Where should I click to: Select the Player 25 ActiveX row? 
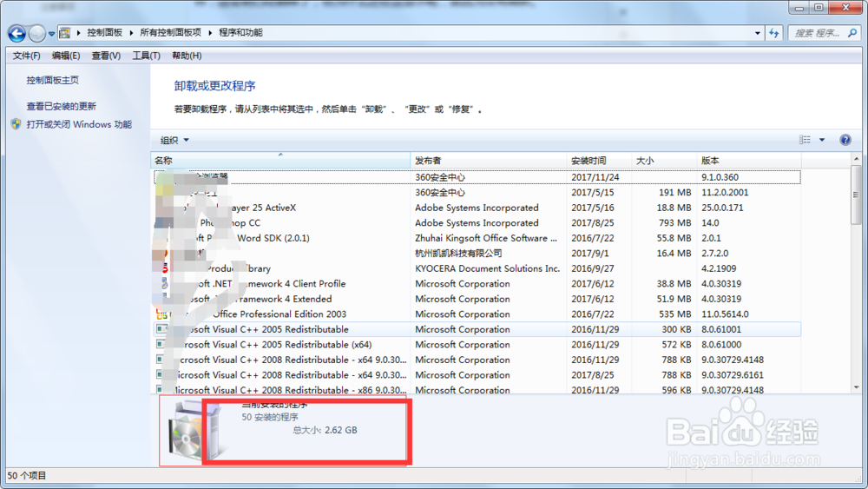click(477, 208)
